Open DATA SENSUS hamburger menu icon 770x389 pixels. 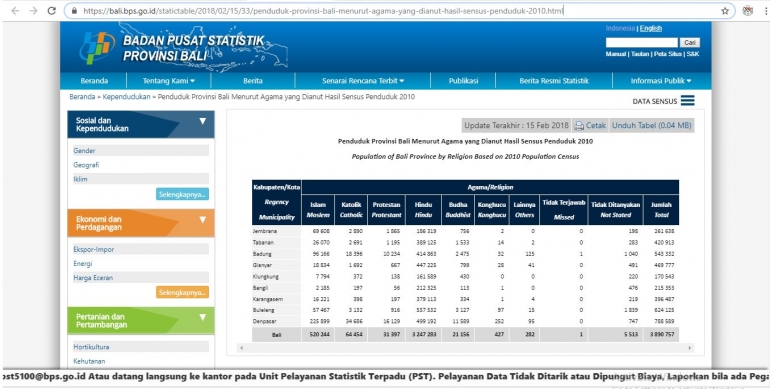[688, 101]
